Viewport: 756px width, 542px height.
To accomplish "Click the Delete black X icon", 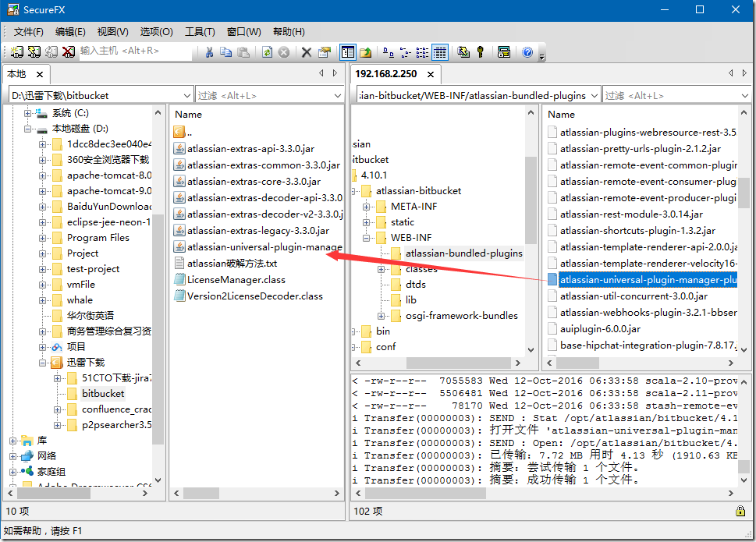I will [306, 52].
